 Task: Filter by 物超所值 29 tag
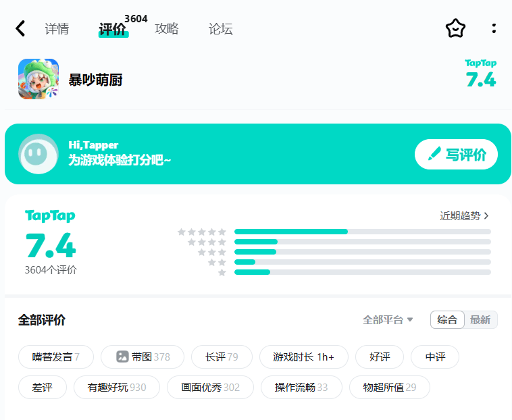[390, 388]
